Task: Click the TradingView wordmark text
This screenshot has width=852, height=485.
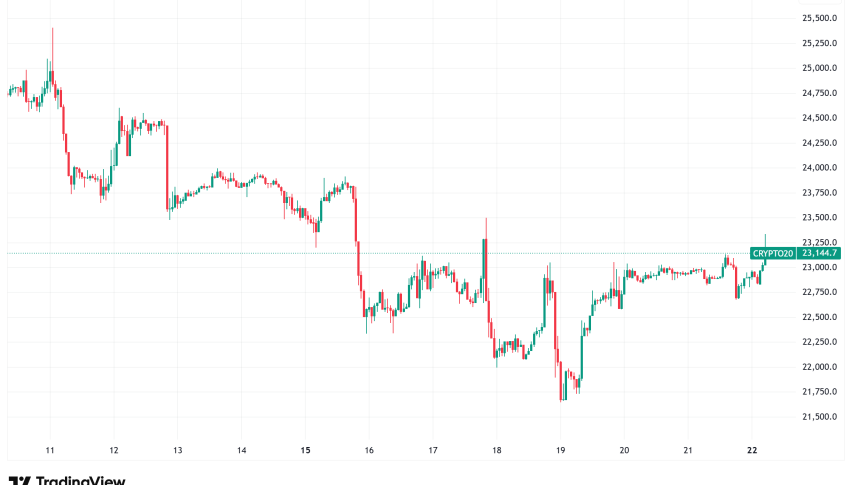Action: coord(81,480)
